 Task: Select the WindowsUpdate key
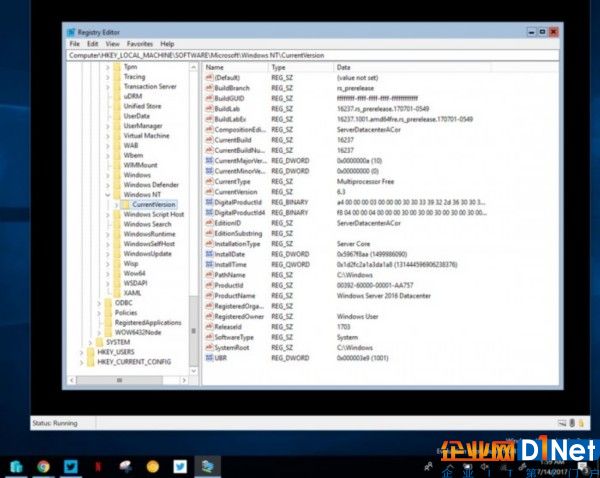pyautogui.click(x=147, y=254)
